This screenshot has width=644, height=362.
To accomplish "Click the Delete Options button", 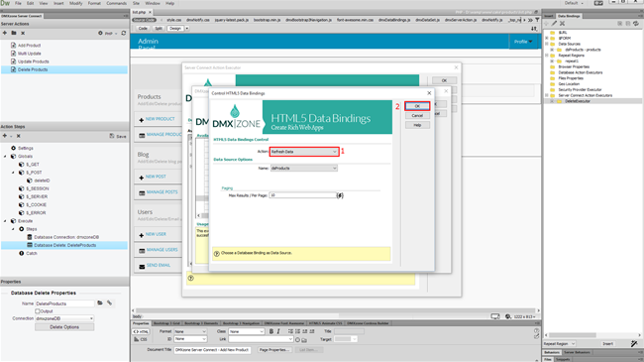I will [x=64, y=327].
